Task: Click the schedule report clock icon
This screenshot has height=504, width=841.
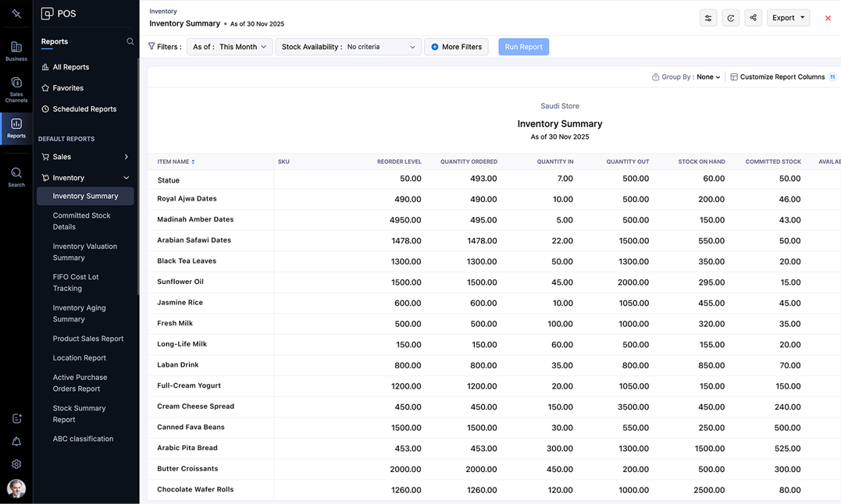Action: 731,18
